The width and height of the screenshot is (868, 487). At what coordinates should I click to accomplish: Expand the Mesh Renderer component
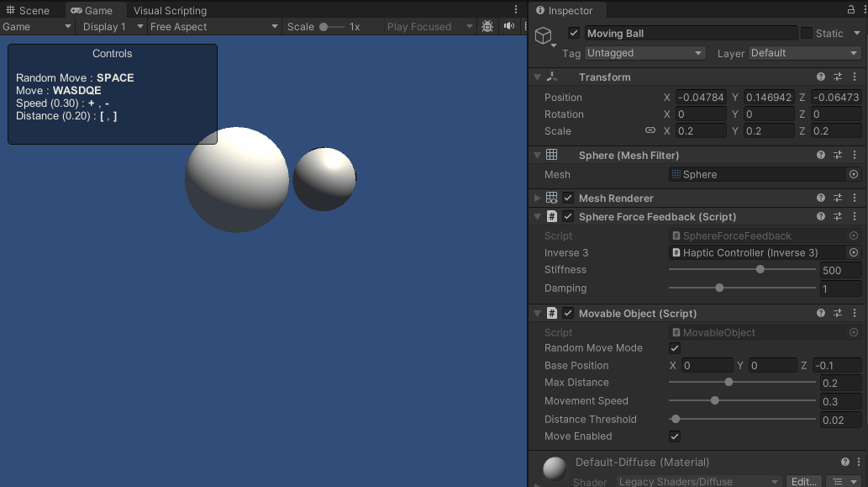pos(538,198)
